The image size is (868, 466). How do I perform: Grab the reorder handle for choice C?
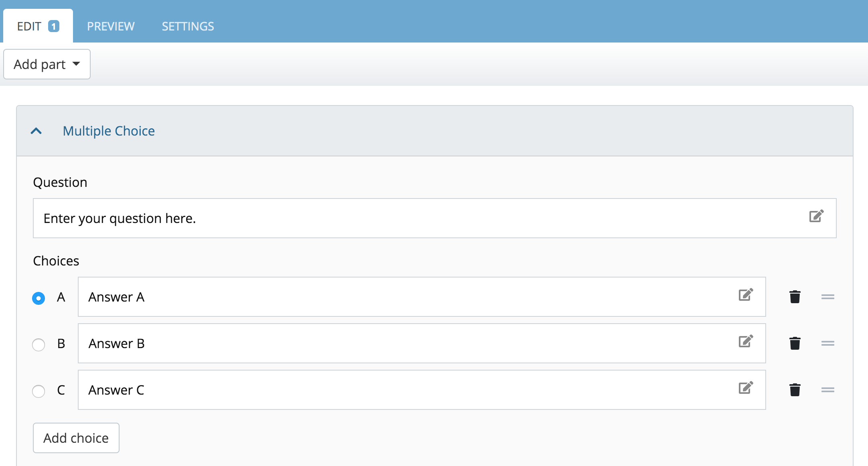pyautogui.click(x=828, y=390)
